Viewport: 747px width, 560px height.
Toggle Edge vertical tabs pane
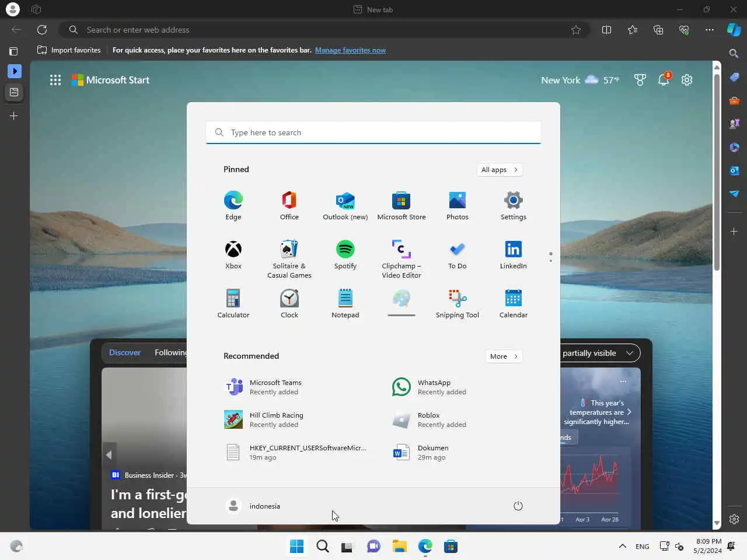pos(13,51)
